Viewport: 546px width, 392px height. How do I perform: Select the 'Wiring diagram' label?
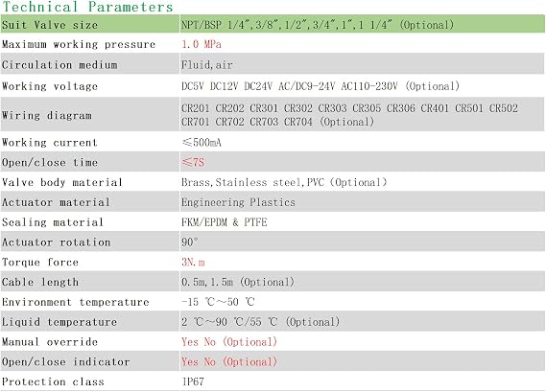[47, 115]
